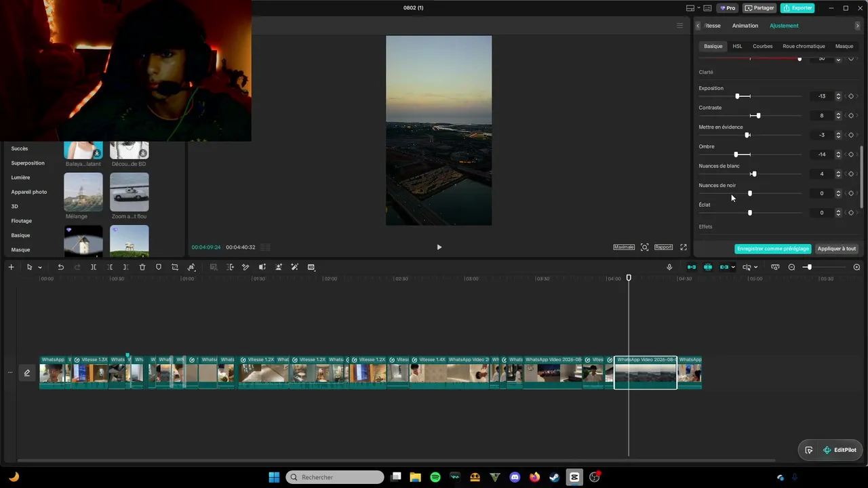The width and height of the screenshot is (868, 488).
Task: Toggle Mettre en évidence keyframe diamond
Action: (851, 135)
